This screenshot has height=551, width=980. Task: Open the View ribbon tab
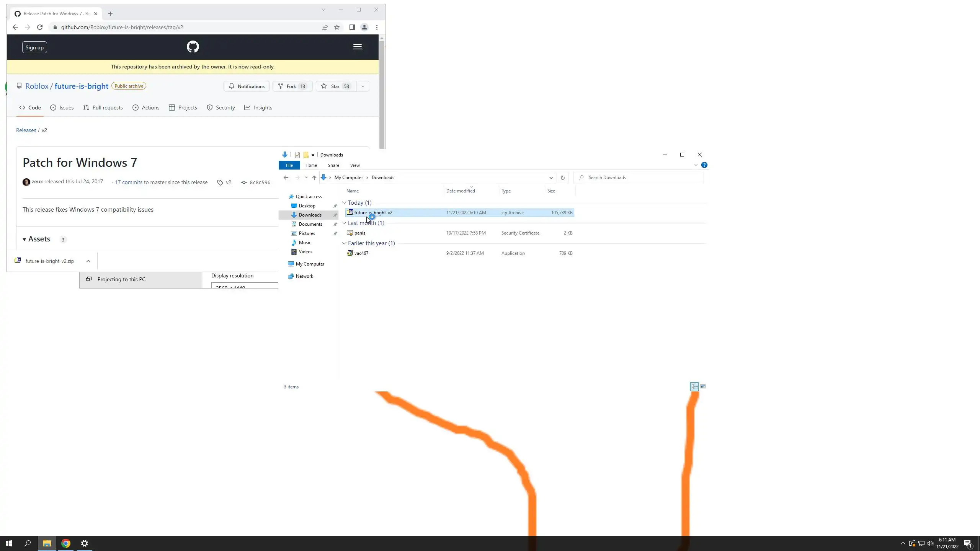354,165
